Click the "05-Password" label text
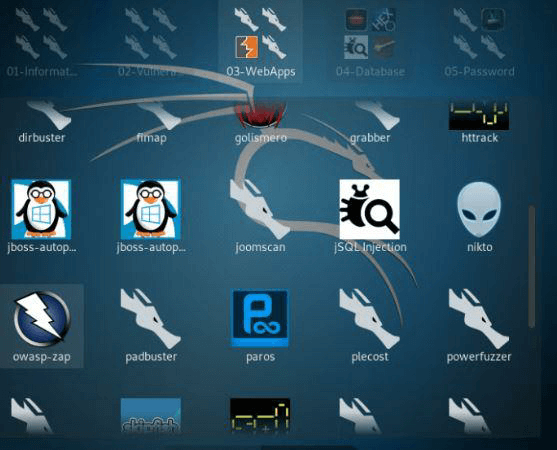This screenshot has width=557, height=450. (479, 71)
